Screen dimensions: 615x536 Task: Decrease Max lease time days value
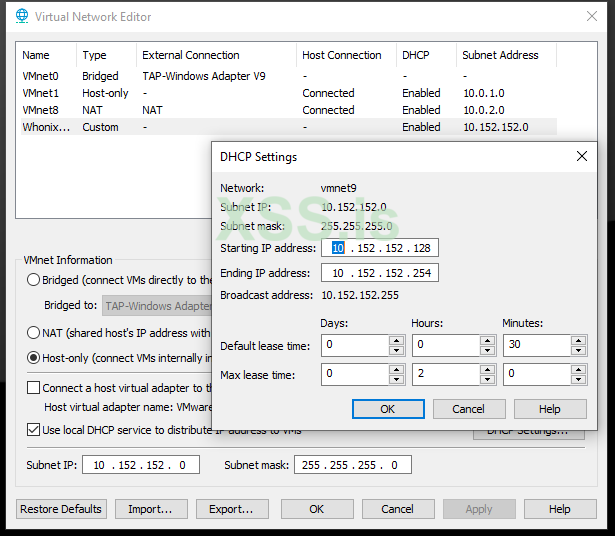[x=397, y=379]
